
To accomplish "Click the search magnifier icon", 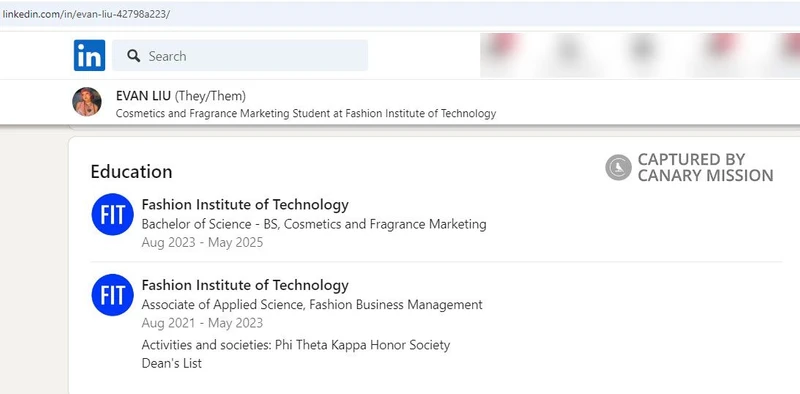I will (134, 56).
